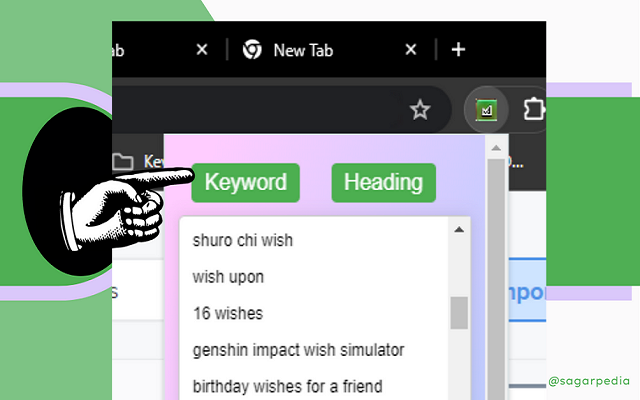
Task: Select keyword "wish upon"
Action: 228,277
